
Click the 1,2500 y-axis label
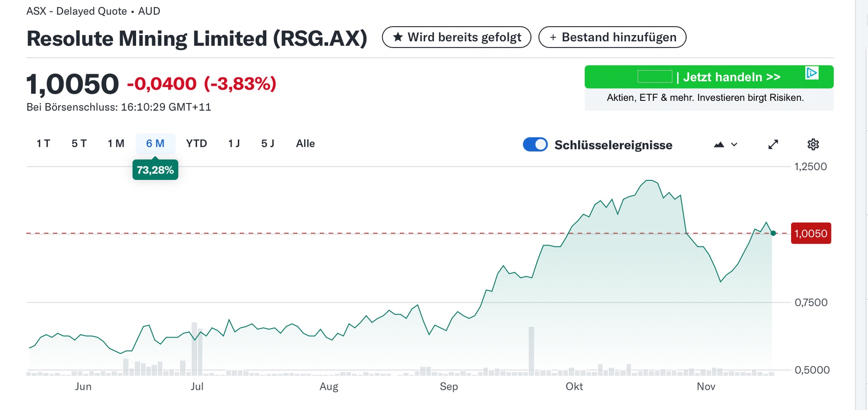[x=811, y=167]
